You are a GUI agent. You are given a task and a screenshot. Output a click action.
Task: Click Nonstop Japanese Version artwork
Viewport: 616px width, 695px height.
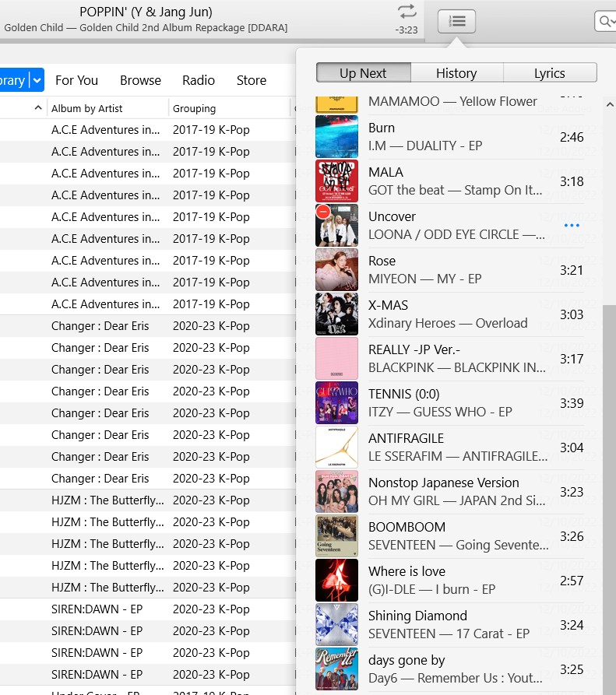click(x=336, y=491)
